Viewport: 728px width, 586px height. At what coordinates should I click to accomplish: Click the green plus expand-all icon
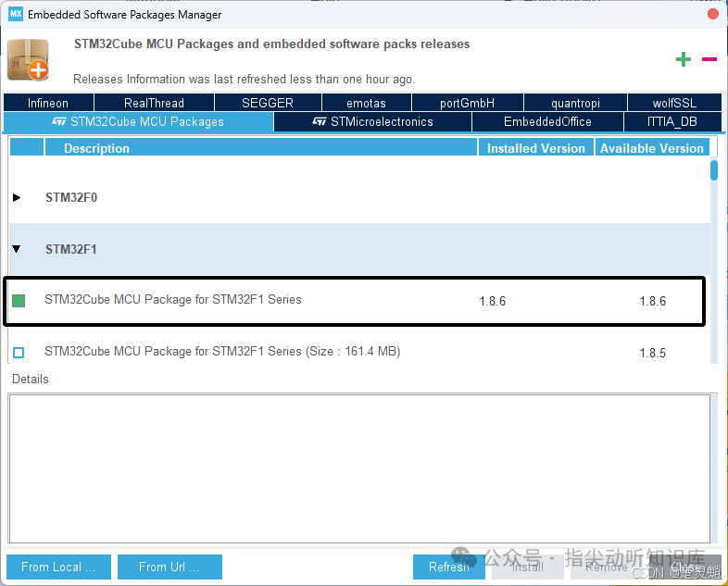[683, 59]
